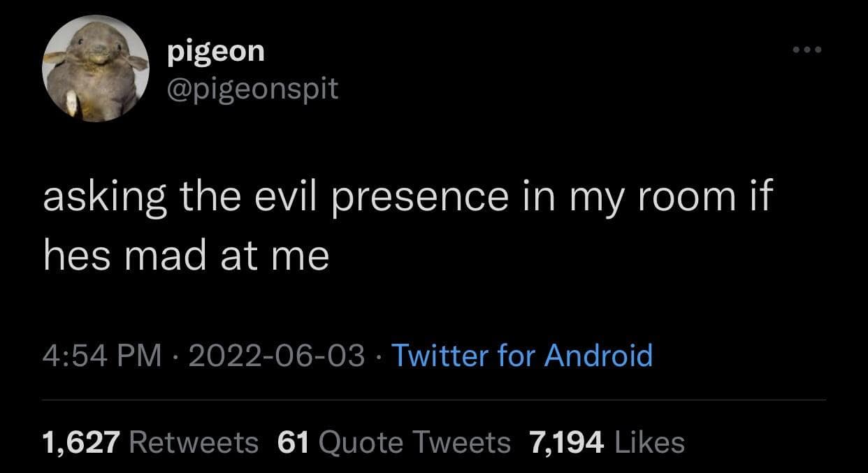Click the word "Android" in the source label
Viewport: 868px width, 473px height.
[x=598, y=355]
